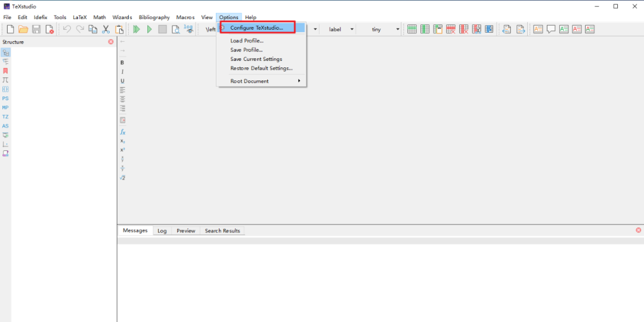Expand the Root Document submenu
Viewport: 644px width, 322px height.
262,81
